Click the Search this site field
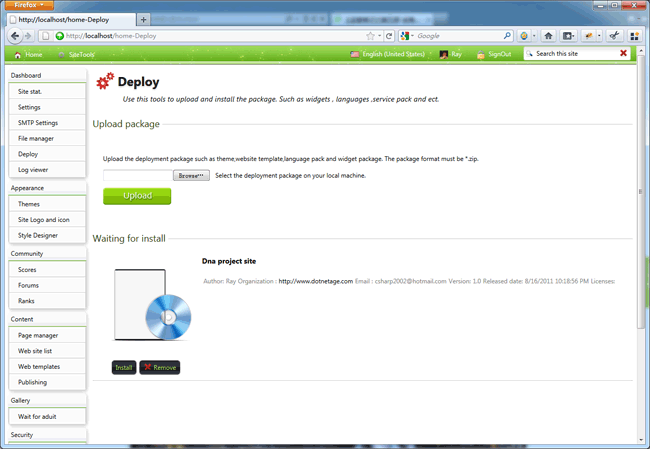Viewport: 650px width, 449px height. point(576,53)
